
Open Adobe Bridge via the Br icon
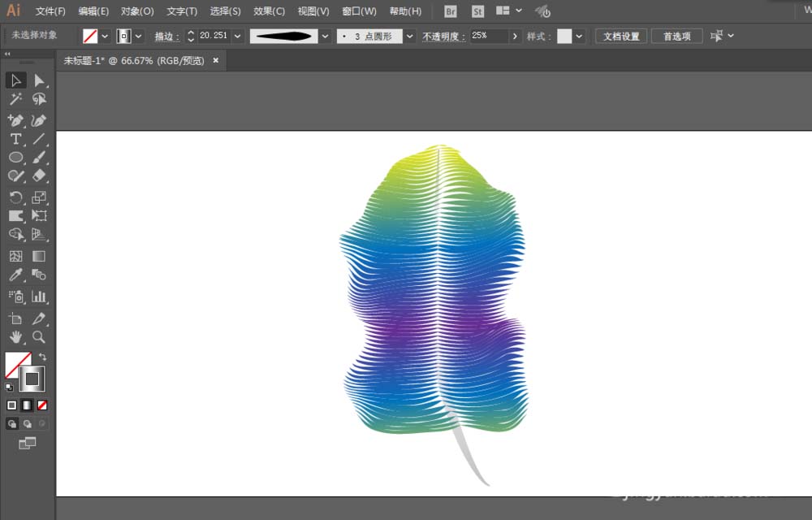[x=449, y=11]
